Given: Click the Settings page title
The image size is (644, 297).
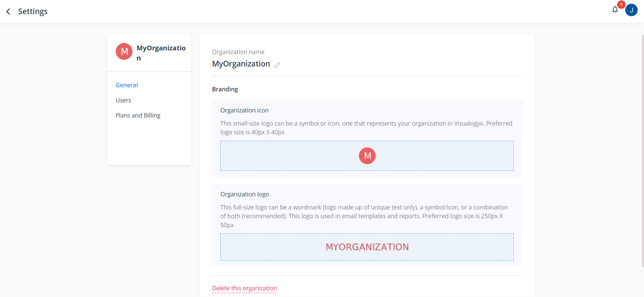Looking at the screenshot, I should pos(33,11).
